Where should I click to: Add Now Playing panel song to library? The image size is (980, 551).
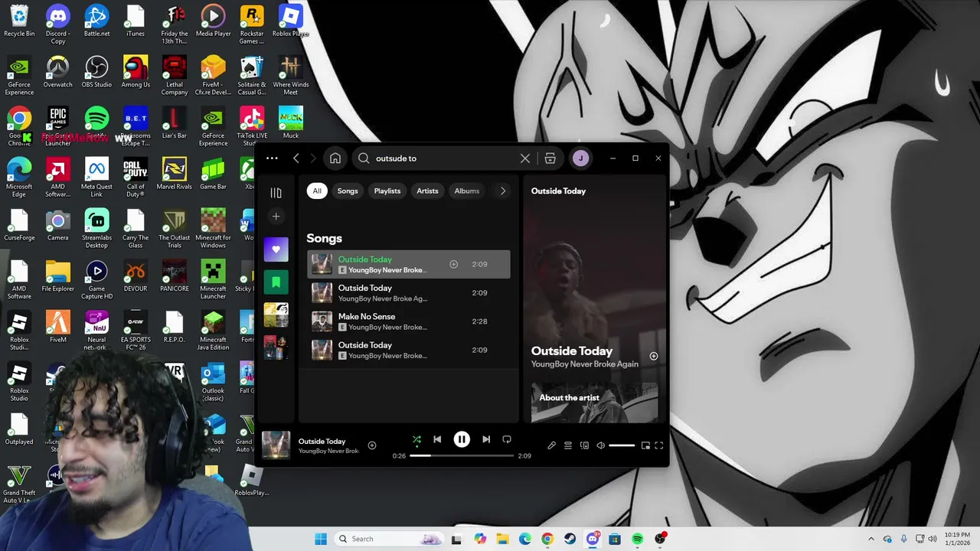(x=654, y=356)
